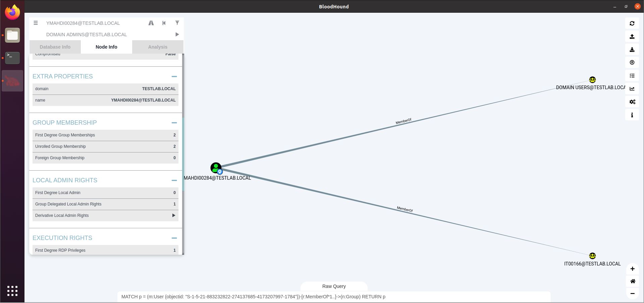Collapse the Execution Rights section
This screenshot has height=303, width=644.
point(174,238)
